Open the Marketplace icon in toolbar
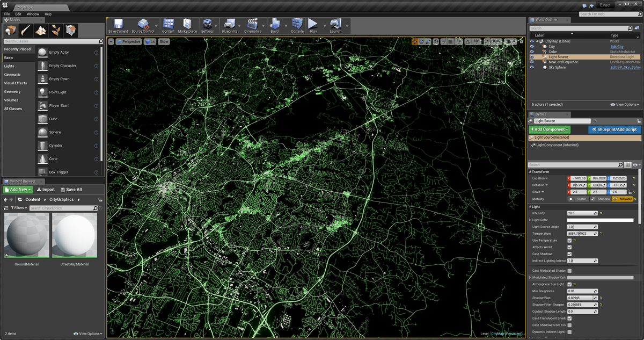The width and height of the screenshot is (644, 340). click(x=187, y=25)
